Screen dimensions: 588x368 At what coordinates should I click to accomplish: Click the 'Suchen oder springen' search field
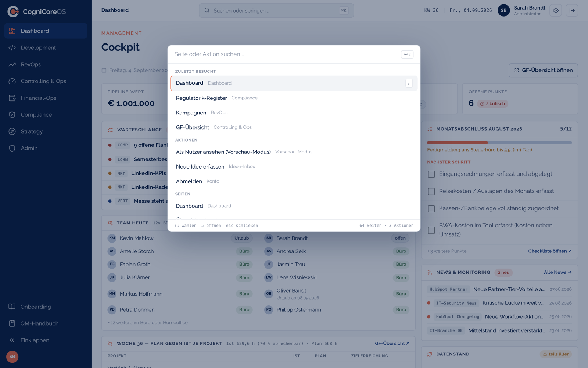point(276,11)
